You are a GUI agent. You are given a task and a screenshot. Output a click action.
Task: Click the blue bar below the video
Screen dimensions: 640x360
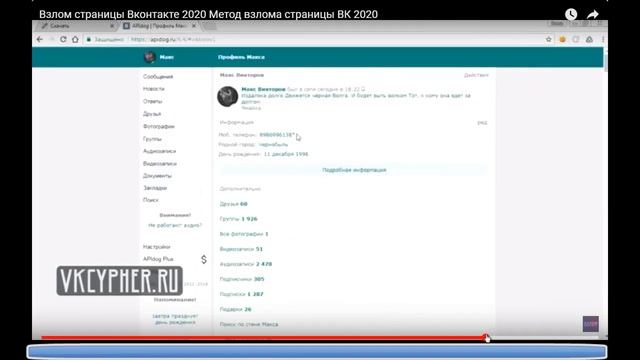click(317, 352)
